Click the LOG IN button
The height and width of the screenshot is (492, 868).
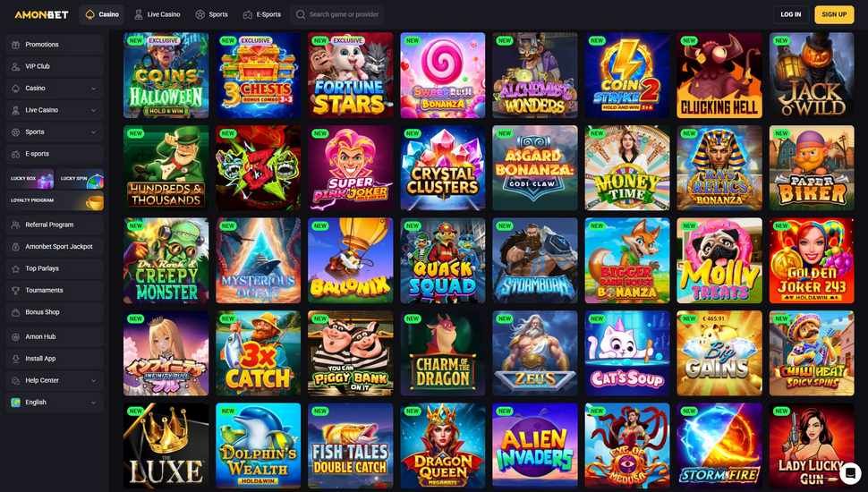pos(790,14)
